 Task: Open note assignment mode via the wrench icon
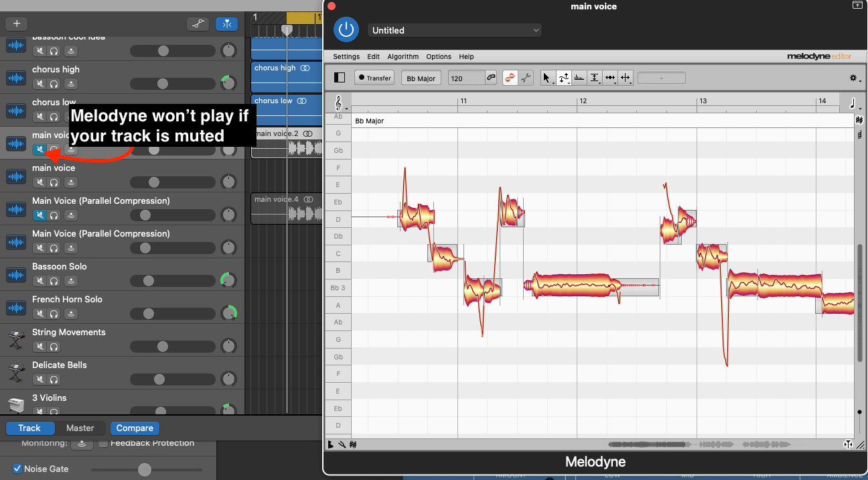tap(526, 78)
